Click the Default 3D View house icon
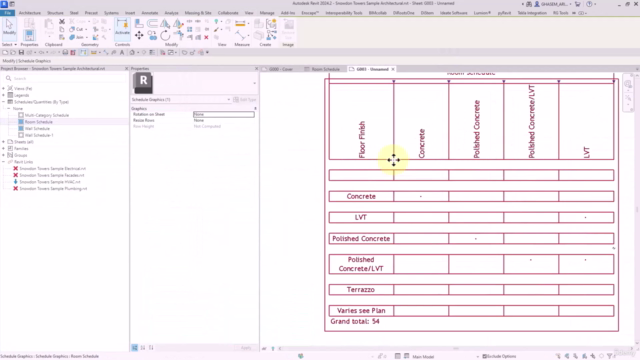640x360 pixels. pos(132,52)
